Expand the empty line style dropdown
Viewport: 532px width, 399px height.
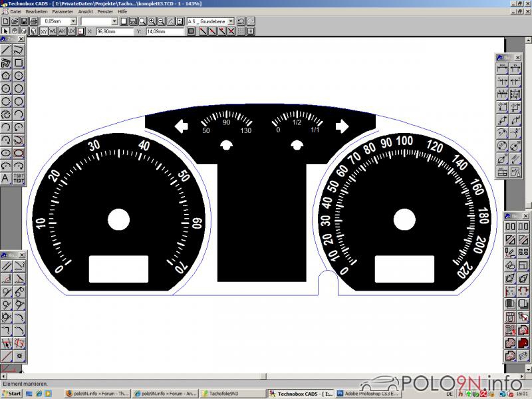113,21
